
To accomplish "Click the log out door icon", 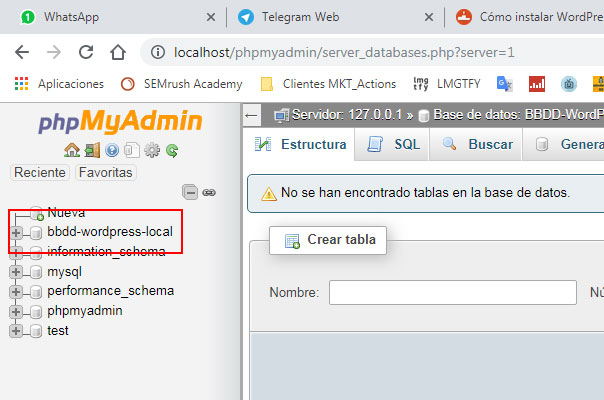I will [92, 150].
